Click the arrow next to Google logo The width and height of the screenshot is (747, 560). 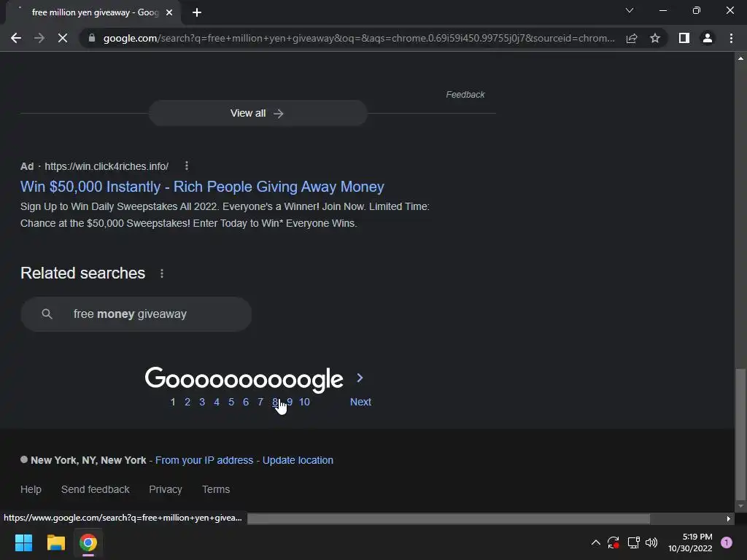(x=360, y=378)
